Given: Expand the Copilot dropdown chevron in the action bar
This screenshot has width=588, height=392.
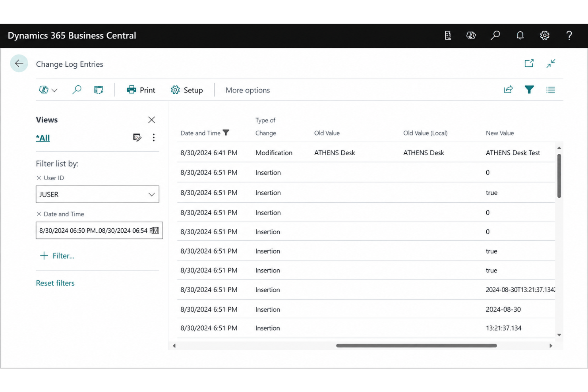Looking at the screenshot, I should (55, 91).
